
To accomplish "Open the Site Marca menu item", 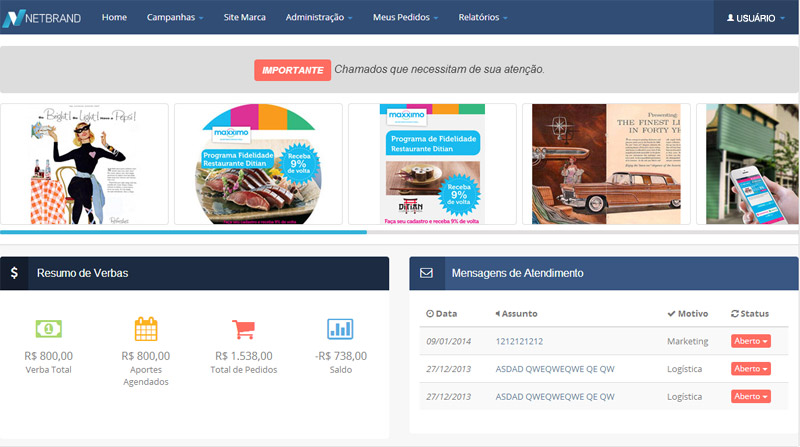I will point(244,17).
